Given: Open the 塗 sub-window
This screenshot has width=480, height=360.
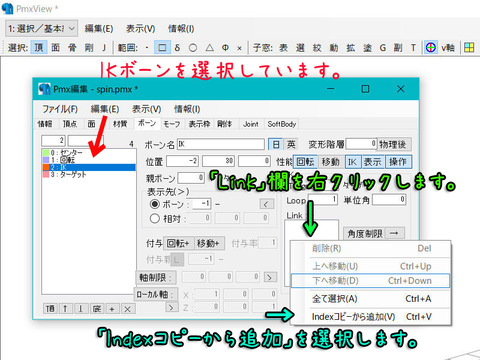Looking at the screenshot, I should [367, 48].
